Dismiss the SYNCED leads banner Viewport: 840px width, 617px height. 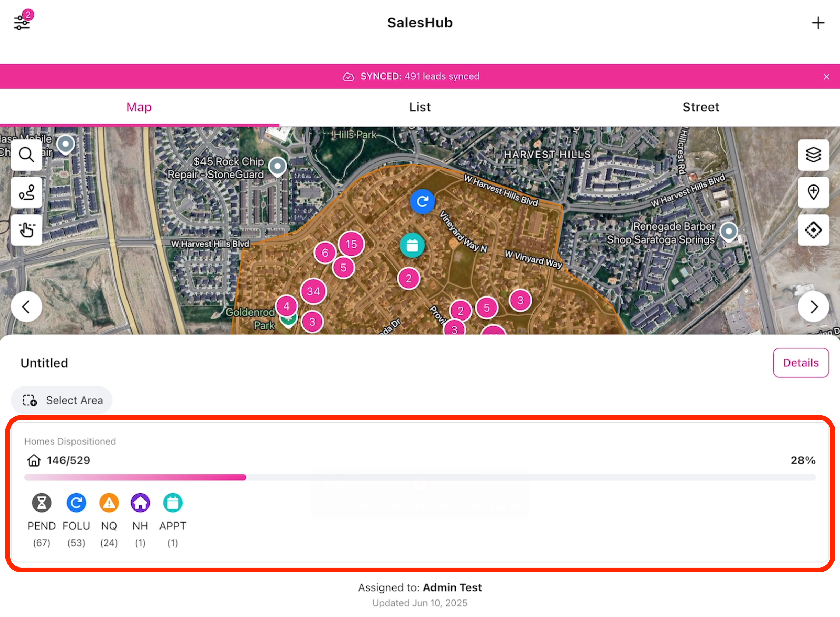tap(826, 77)
